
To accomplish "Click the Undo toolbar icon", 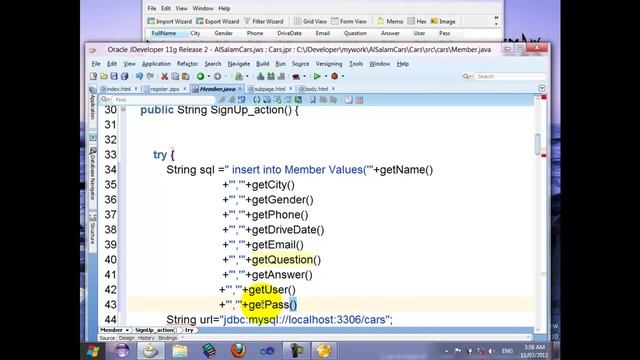I will coord(139,76).
